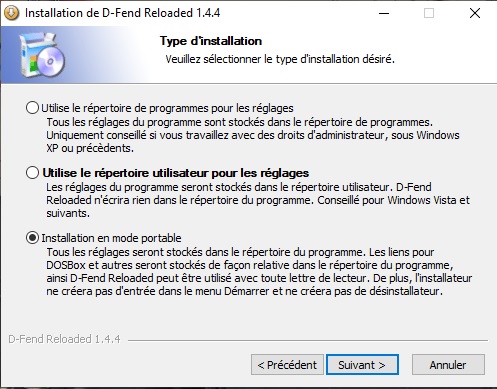497x389 pixels.
Task: Click the portable mode description about DOSBox links
Action: pos(259,272)
